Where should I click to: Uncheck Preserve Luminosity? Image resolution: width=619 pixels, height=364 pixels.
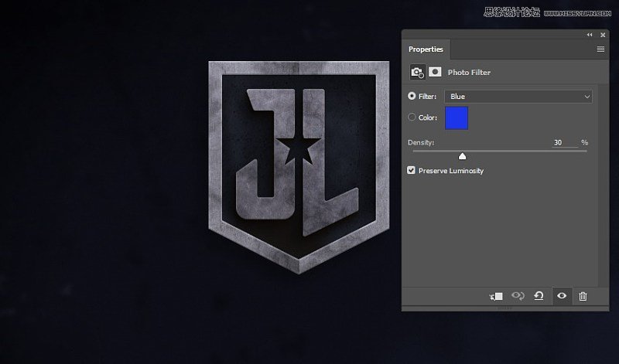(412, 170)
